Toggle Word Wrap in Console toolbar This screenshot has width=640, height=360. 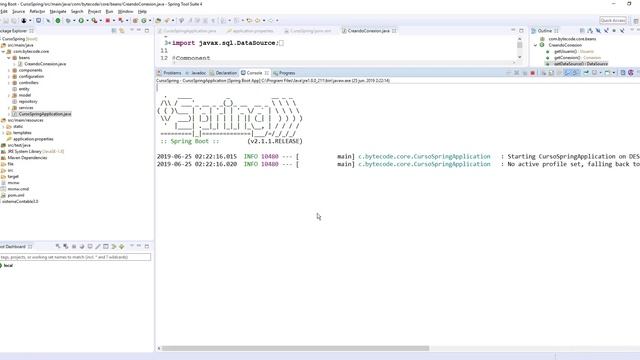pos(559,73)
